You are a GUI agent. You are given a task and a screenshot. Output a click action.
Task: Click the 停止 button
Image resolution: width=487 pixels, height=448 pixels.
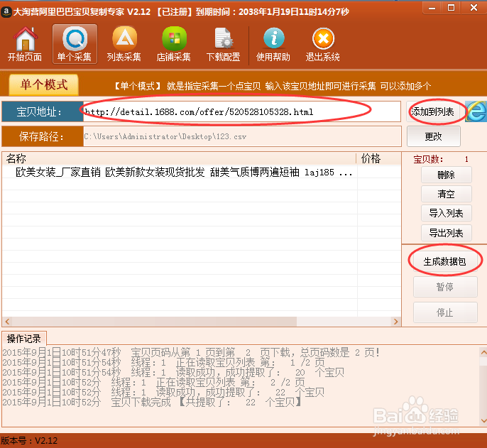pos(445,312)
